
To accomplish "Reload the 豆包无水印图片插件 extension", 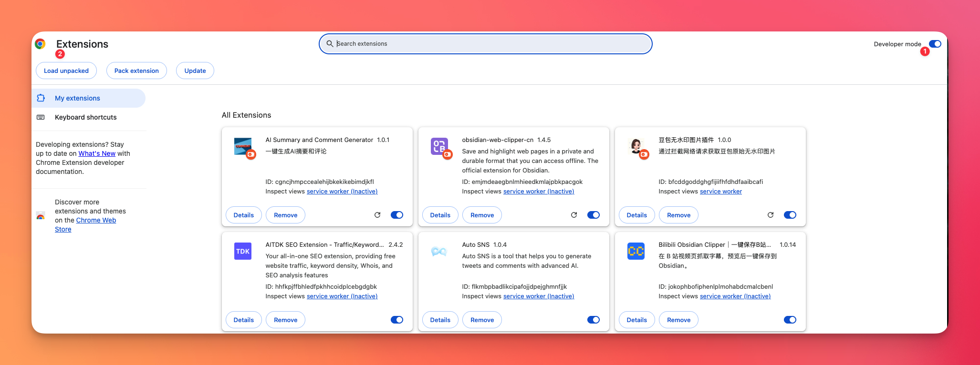I will click(x=771, y=215).
